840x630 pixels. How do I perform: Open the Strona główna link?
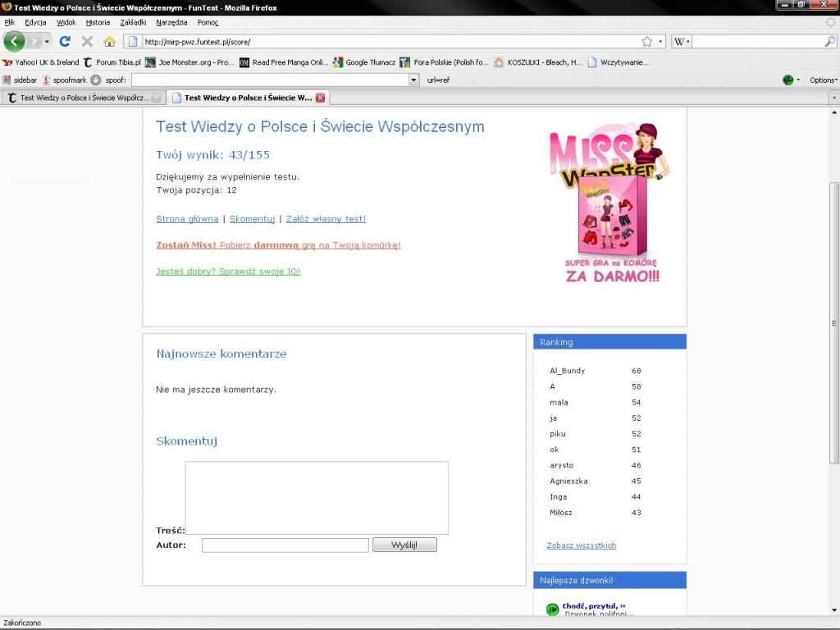(x=187, y=218)
